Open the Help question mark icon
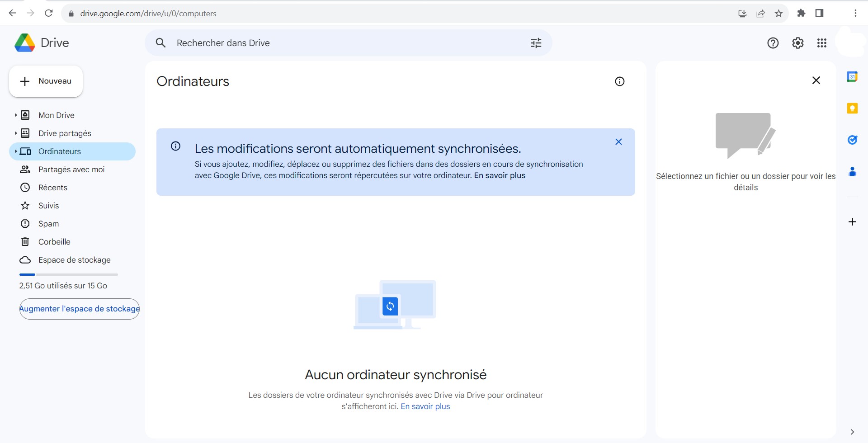Screen dimensions: 868x443 tap(773, 43)
